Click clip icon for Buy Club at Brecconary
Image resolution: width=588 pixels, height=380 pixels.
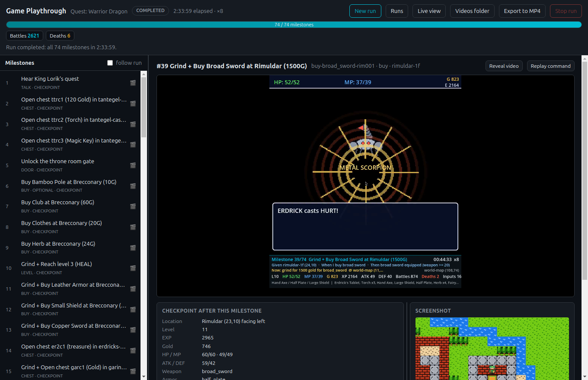[x=133, y=206]
